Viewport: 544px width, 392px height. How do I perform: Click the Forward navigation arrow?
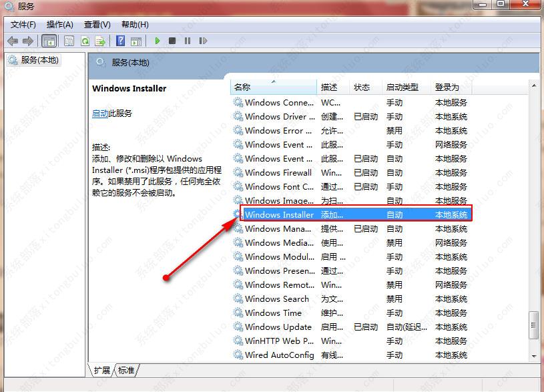27,41
